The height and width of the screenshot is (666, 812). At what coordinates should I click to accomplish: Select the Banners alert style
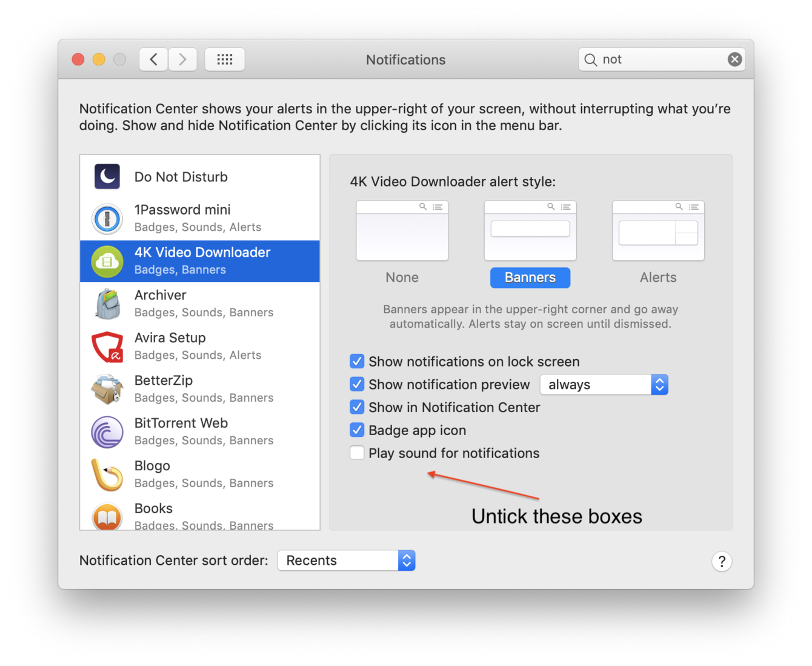[530, 277]
